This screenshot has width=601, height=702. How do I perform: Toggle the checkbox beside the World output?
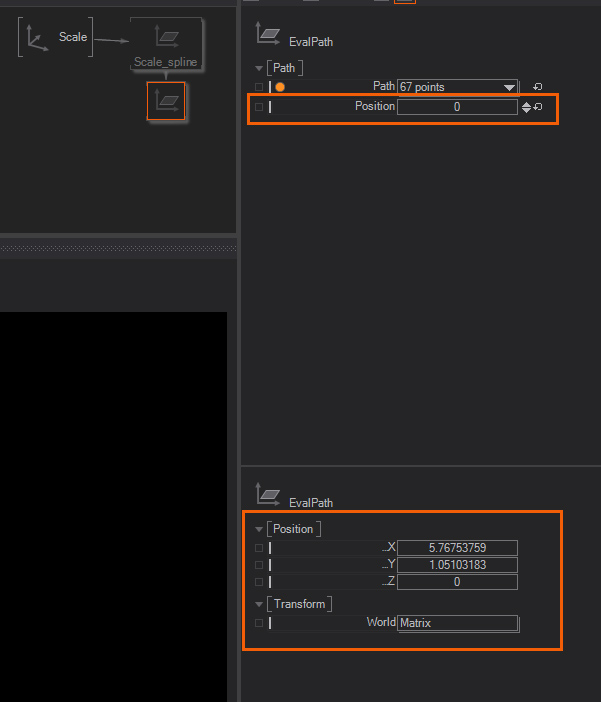point(259,623)
